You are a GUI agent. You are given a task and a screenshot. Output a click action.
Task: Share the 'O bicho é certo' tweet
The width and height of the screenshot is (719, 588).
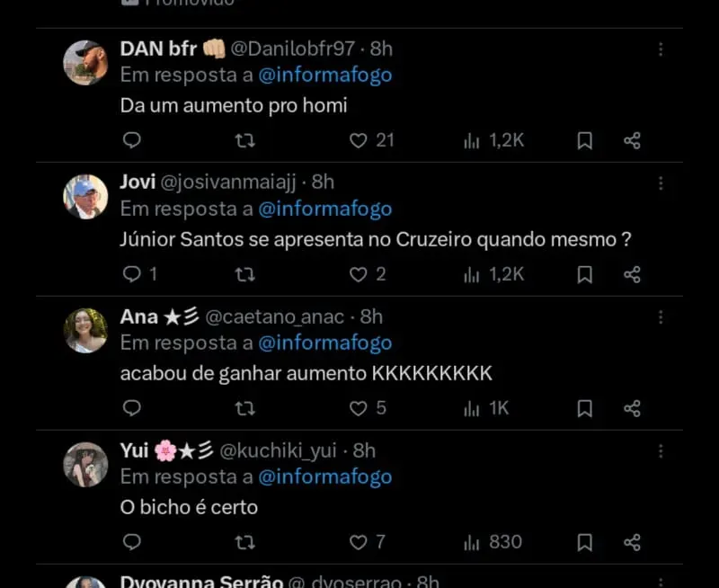[x=632, y=542]
